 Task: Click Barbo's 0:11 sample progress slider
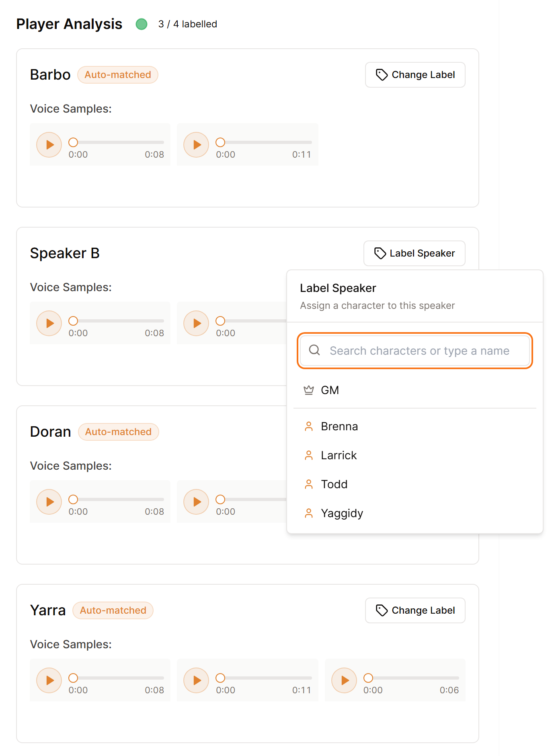tap(264, 142)
